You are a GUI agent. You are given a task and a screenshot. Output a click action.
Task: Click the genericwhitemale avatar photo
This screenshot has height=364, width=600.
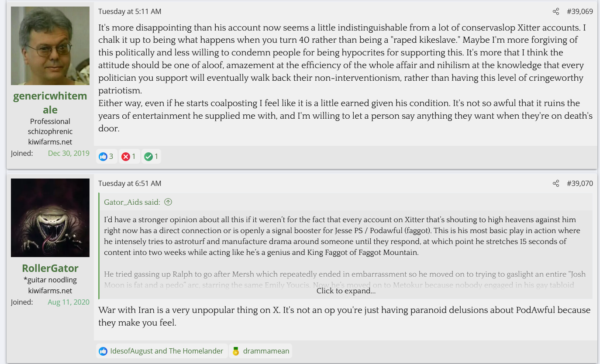point(50,46)
